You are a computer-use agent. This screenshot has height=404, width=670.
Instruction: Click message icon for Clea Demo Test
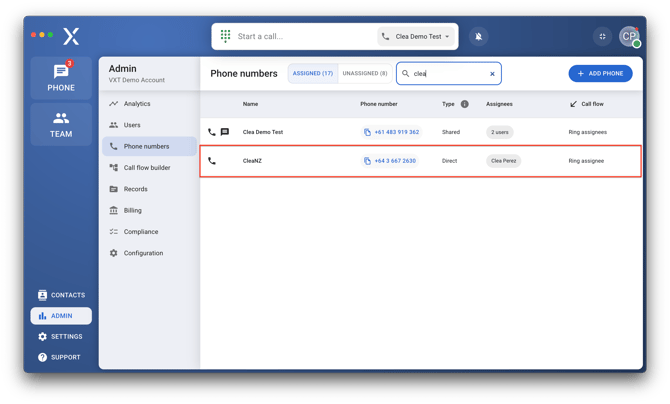pos(224,132)
